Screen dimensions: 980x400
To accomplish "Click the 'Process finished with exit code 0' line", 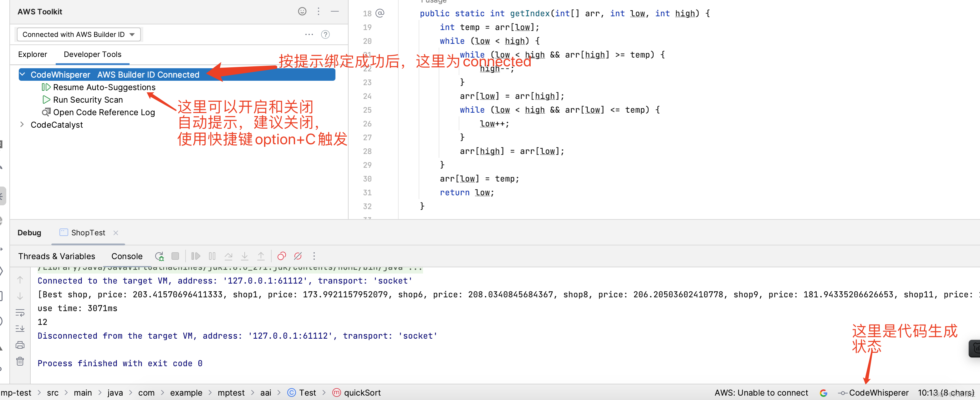I will [120, 363].
